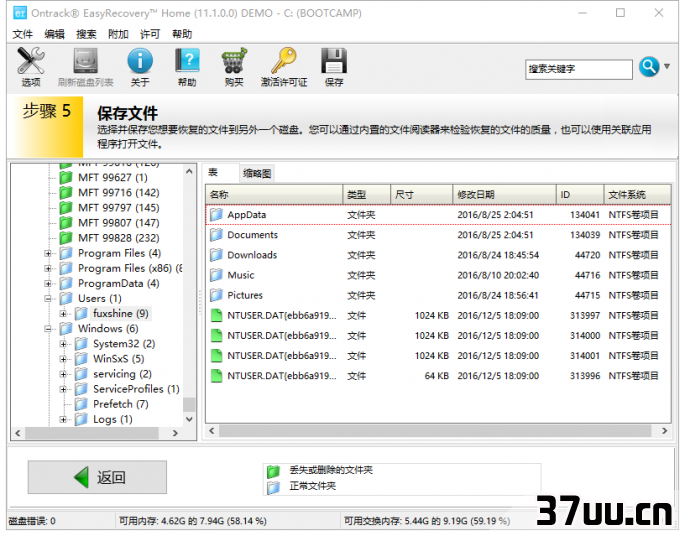The height and width of the screenshot is (536, 685).
Task: Click the Buy shopping cart icon
Action: coord(234,61)
